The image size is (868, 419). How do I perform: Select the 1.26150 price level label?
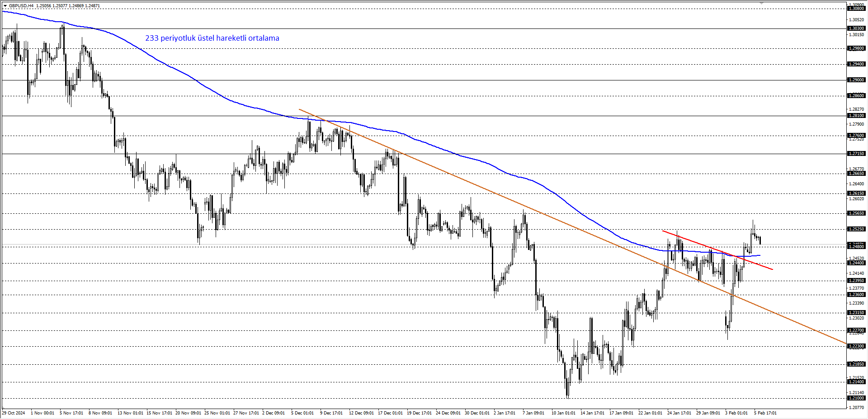856,193
